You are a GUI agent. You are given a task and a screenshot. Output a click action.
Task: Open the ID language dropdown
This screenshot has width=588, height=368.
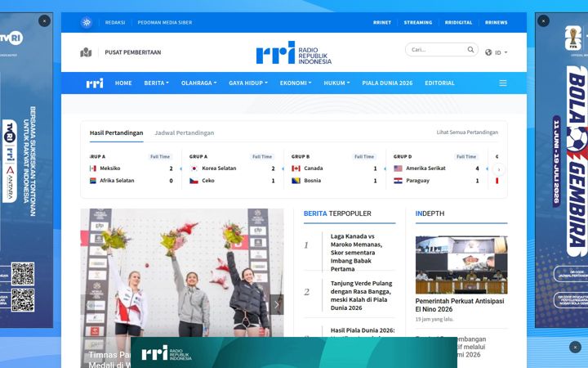tap(501, 52)
